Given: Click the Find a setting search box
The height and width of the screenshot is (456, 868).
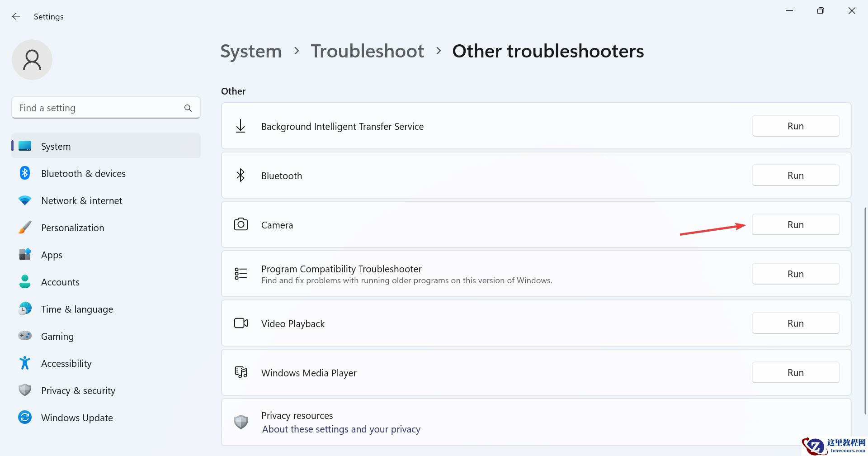Looking at the screenshot, I should tap(99, 108).
